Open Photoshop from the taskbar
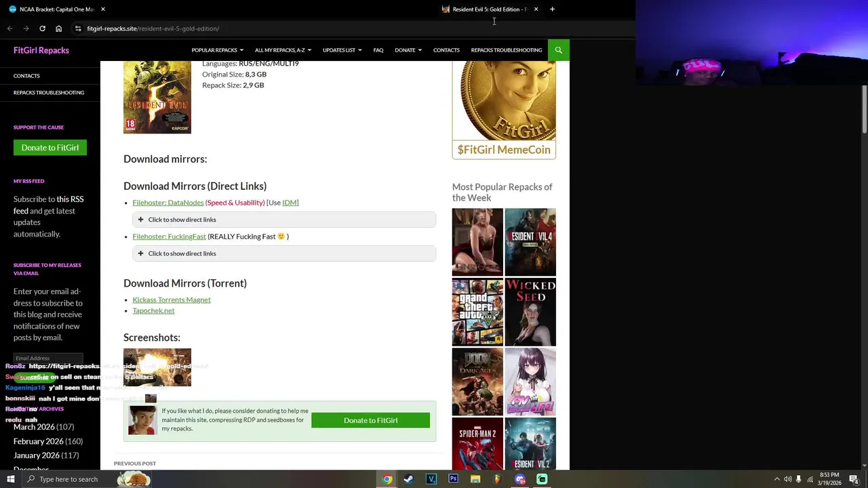The height and width of the screenshot is (488, 868). (454, 479)
